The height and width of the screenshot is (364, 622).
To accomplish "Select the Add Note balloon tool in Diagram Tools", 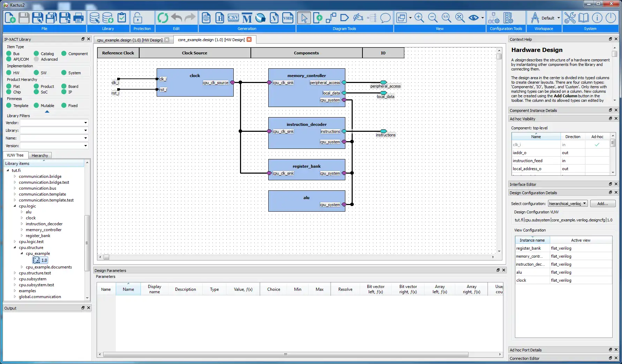I will tap(385, 18).
